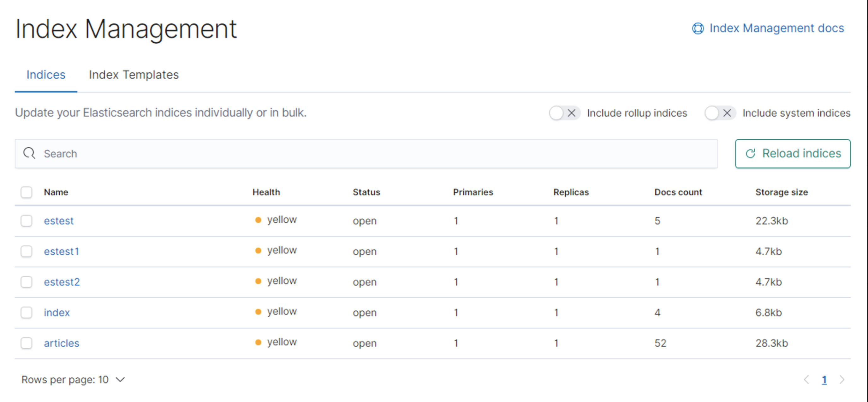This screenshot has width=868, height=402.
Task: Expand Rows per page dropdown
Action: 73,380
